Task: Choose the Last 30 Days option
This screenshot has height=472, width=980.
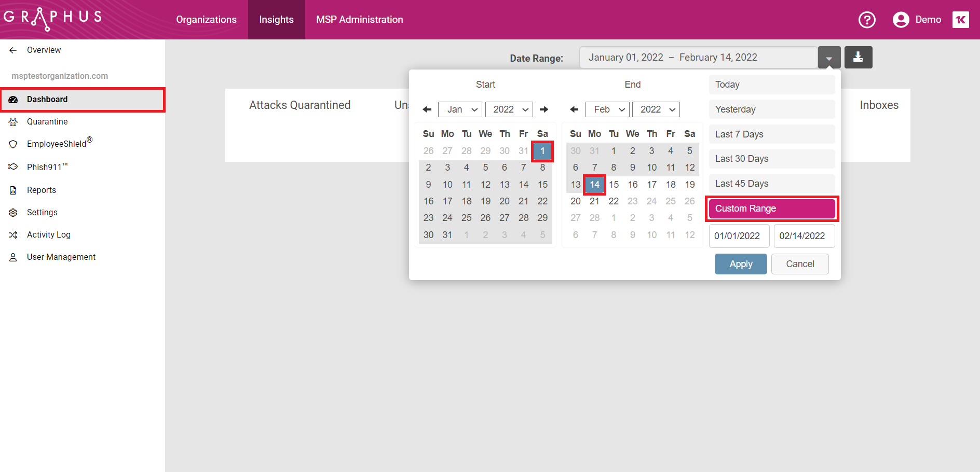Action: (772, 159)
